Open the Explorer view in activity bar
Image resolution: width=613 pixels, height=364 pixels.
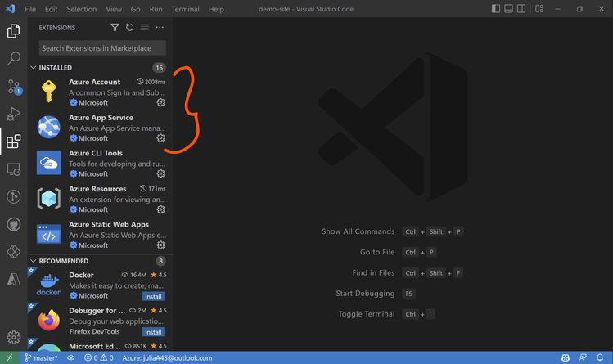point(13,31)
